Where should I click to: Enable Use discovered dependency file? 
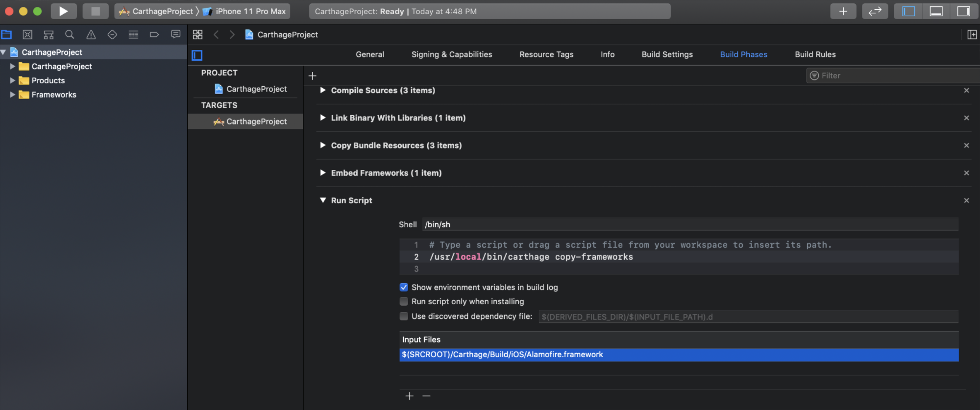(404, 316)
